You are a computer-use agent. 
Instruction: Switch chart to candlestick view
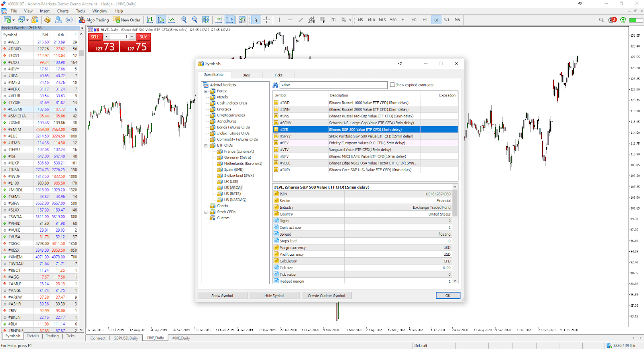click(x=161, y=20)
